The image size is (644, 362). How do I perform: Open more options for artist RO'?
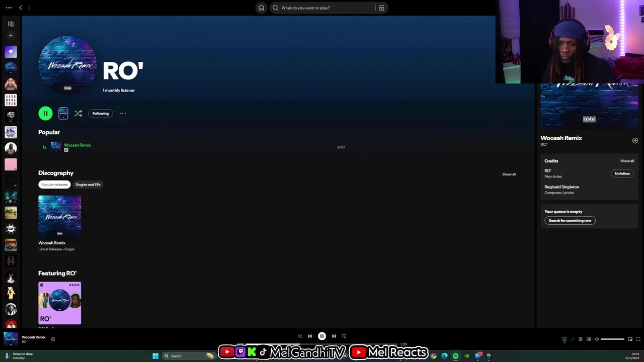pos(123,113)
